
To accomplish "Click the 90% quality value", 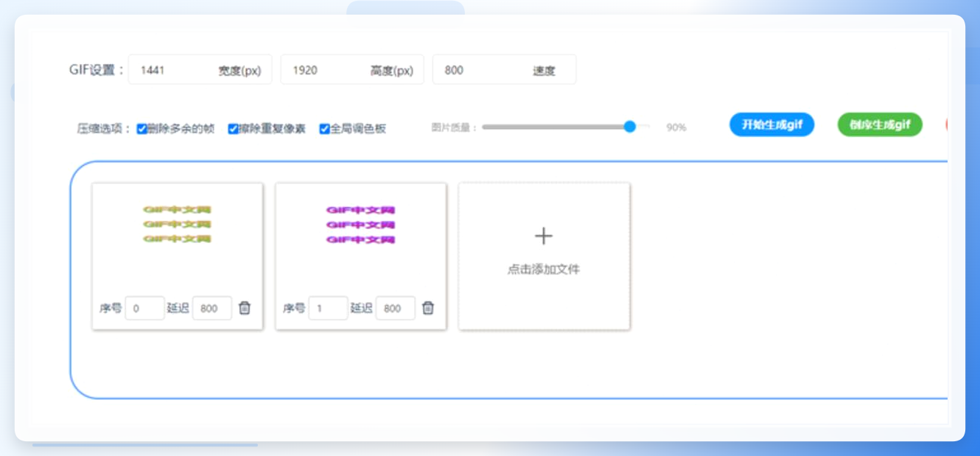I will 676,127.
